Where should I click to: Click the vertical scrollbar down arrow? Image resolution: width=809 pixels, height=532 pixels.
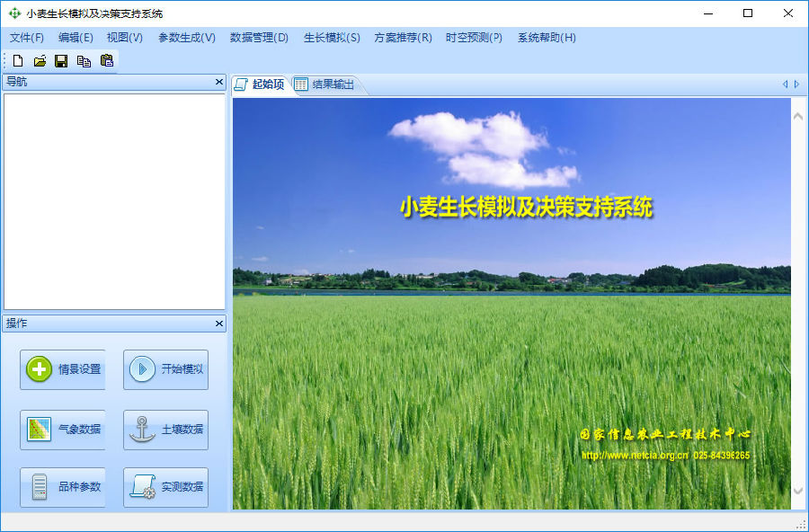(798, 491)
